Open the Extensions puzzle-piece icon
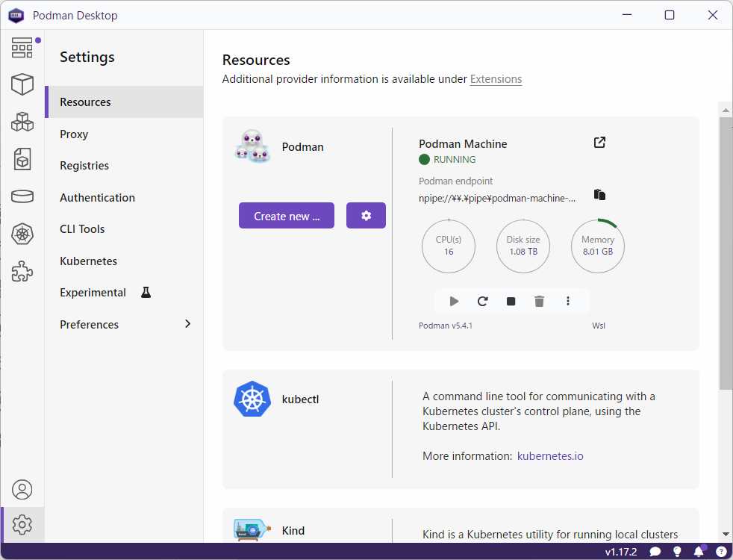The width and height of the screenshot is (733, 560). click(22, 271)
